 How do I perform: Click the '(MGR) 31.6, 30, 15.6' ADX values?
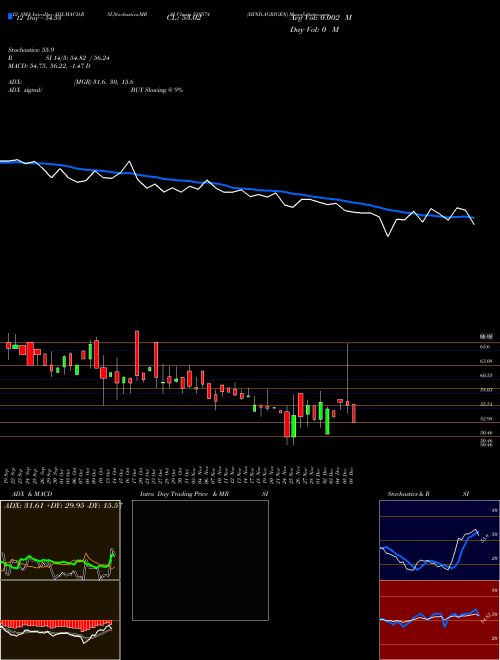pos(103,82)
